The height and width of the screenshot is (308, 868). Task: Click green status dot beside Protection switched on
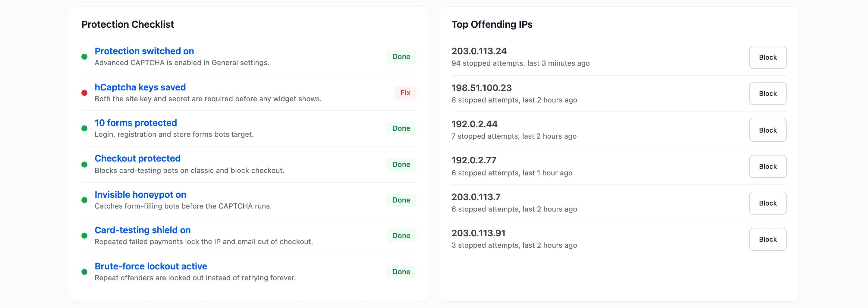[85, 57]
